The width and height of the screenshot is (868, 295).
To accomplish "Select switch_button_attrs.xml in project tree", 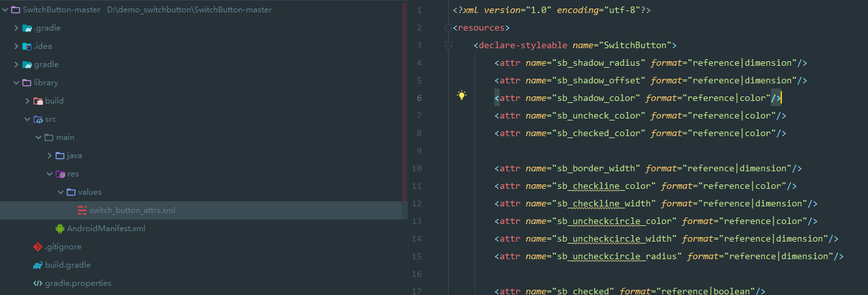I will [132, 210].
